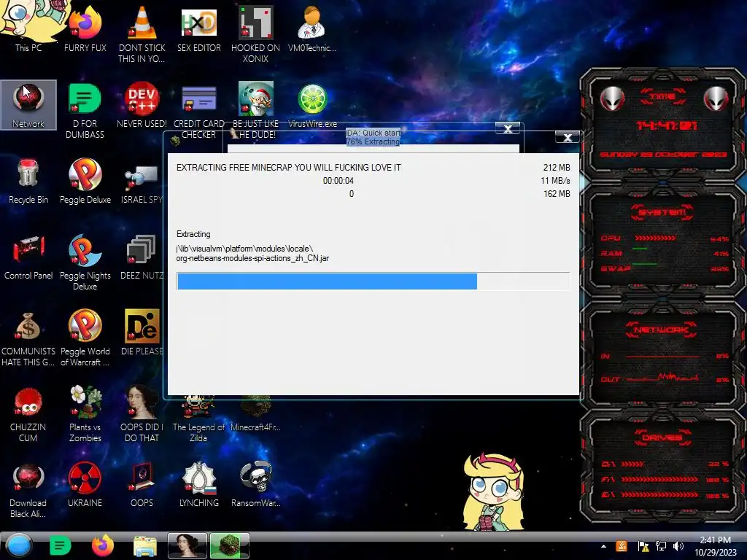Click the 00:00:04 elapsed time value
The width and height of the screenshot is (747, 560).
338,181
